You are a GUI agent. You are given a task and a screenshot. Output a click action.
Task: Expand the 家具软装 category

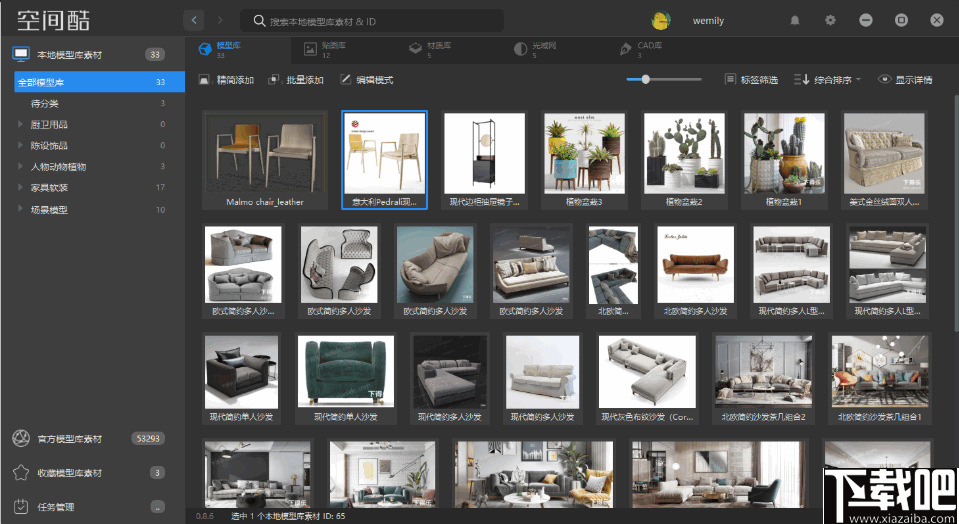[x=20, y=188]
